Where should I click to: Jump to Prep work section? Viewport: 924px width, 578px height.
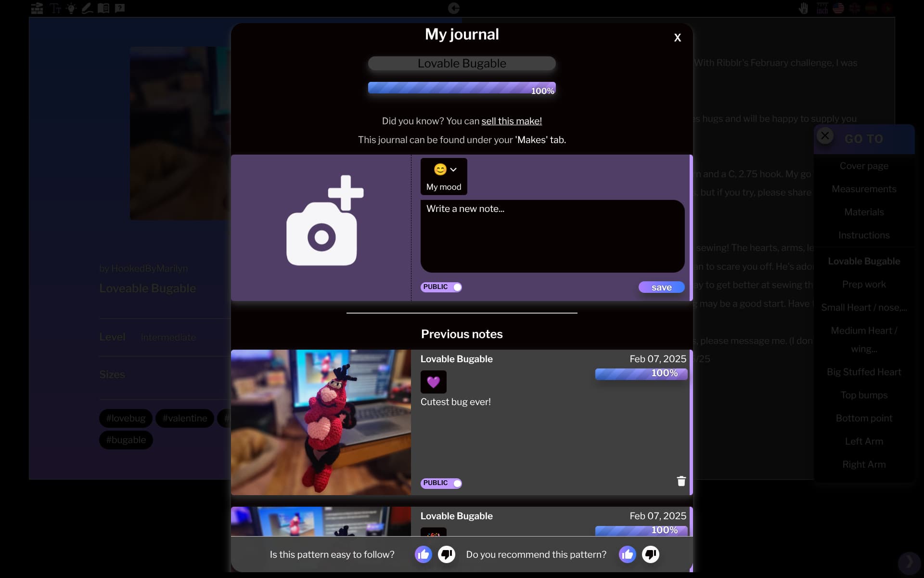click(x=864, y=284)
